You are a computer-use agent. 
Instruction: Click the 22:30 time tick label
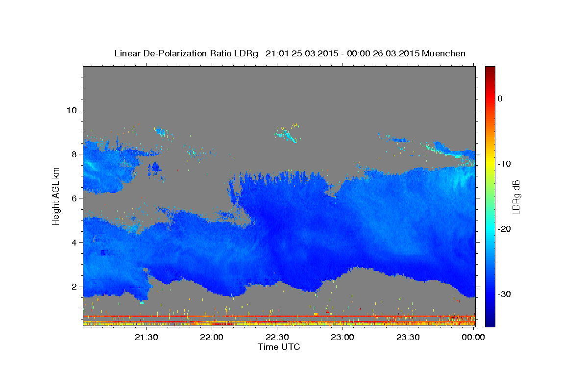[277, 337]
